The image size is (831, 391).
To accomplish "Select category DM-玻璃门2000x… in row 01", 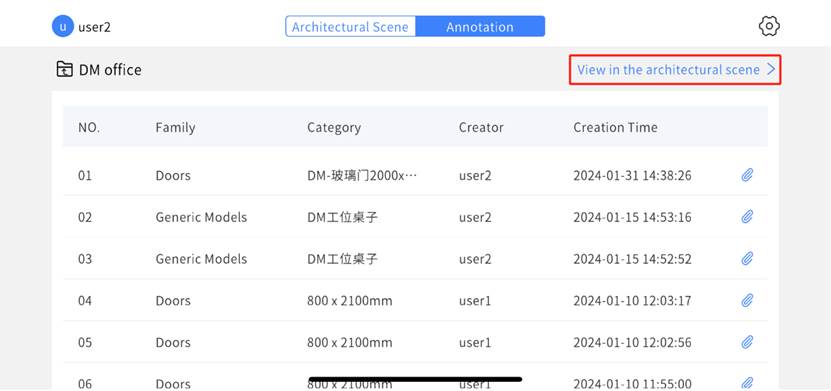I will 363,175.
